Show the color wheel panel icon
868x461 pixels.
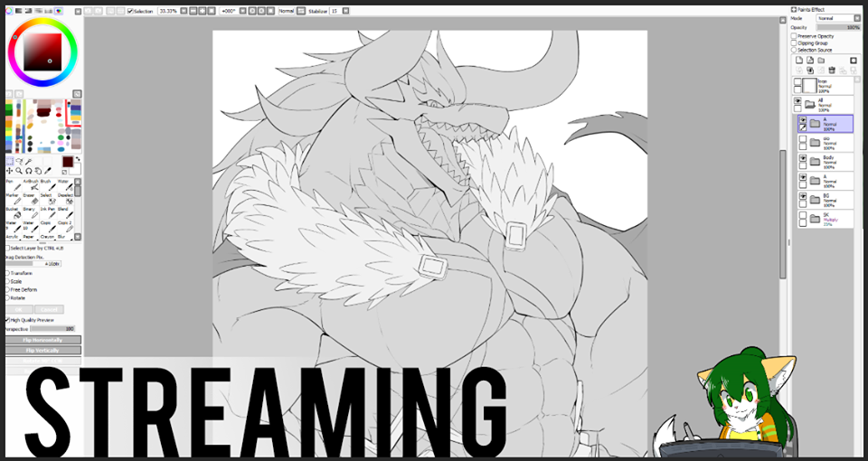click(9, 11)
